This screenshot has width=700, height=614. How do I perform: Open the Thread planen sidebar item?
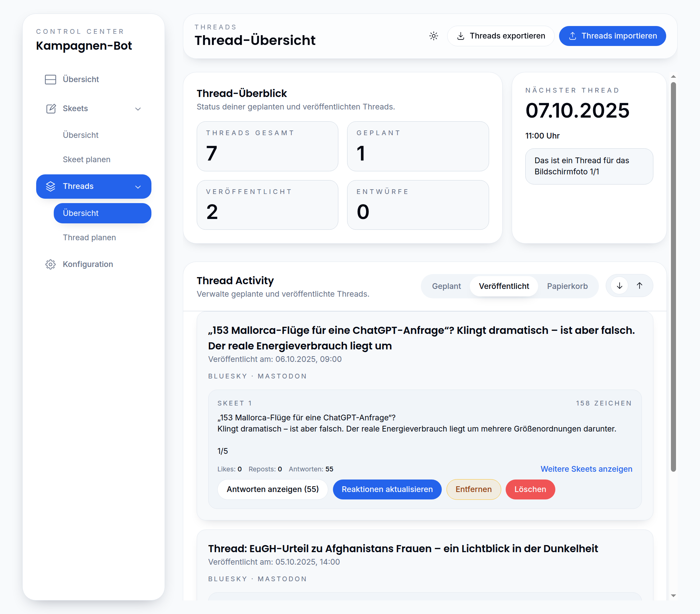tap(89, 237)
